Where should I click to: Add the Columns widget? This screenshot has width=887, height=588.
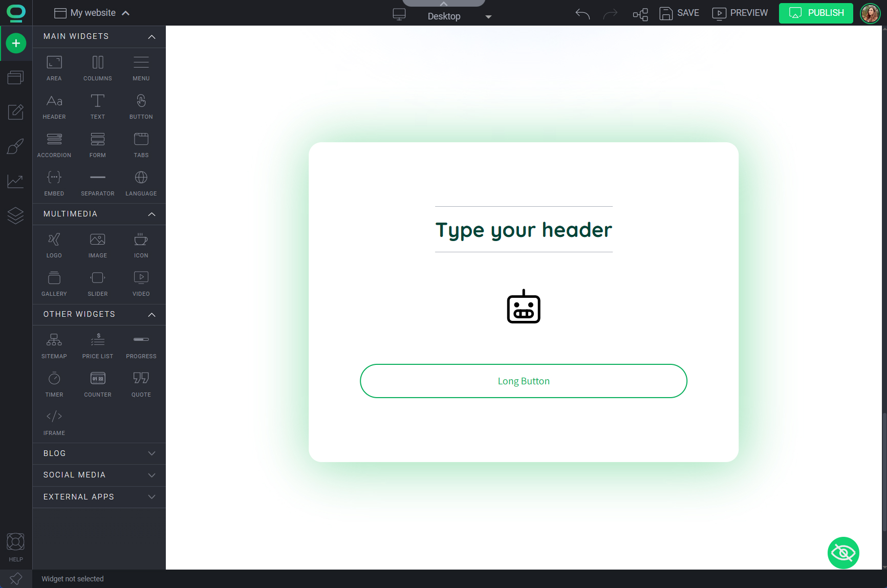click(x=98, y=68)
